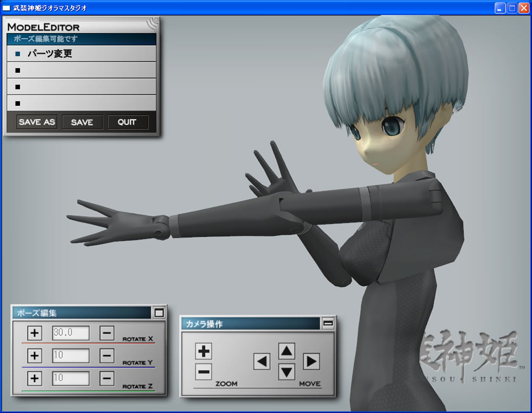The image size is (532, 413).
Task: Collapse the カメラ操作 panel
Action: click(x=328, y=323)
